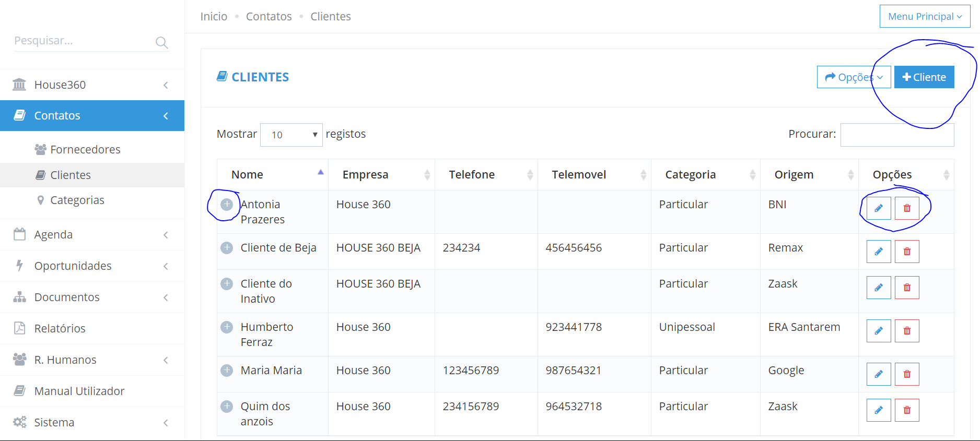Delete the Quim dos anzois client
This screenshot has width=980, height=441.
coord(907,410)
